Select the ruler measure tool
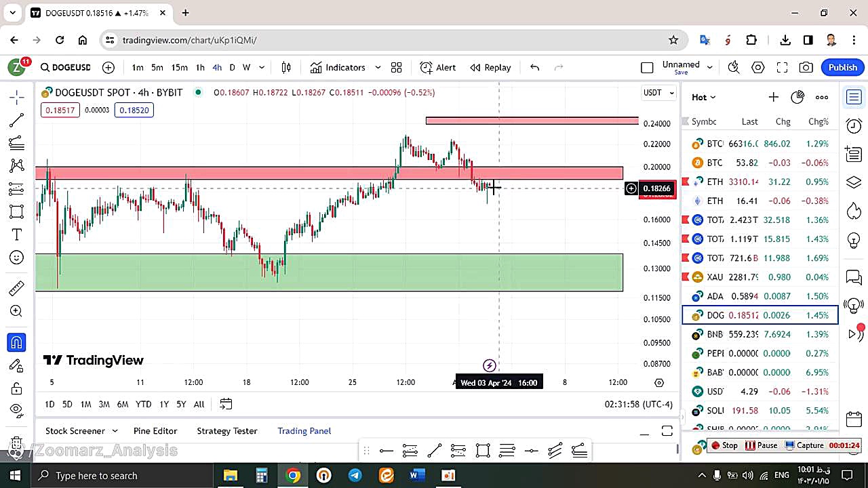 coord(17,288)
